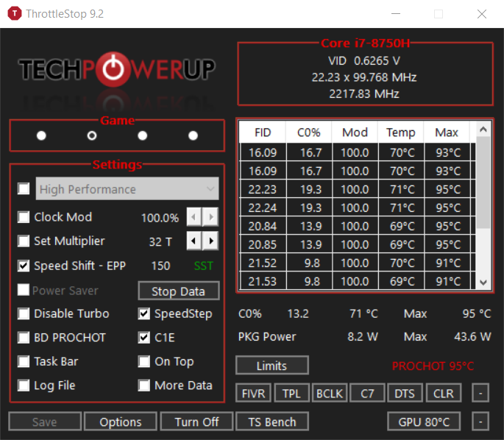This screenshot has width=504, height=440.
Task: Click the core table scroll down arrow
Action: (483, 283)
